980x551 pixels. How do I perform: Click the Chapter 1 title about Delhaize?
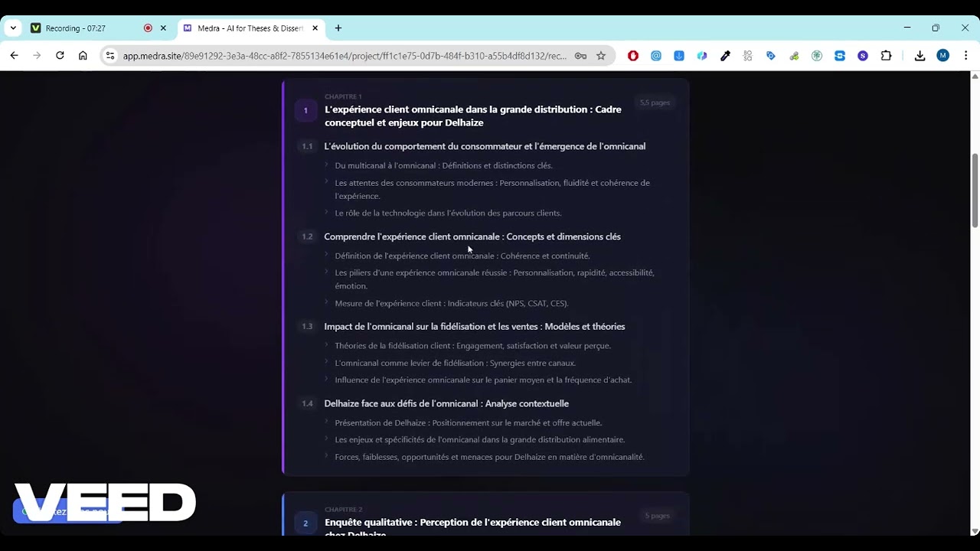tap(473, 116)
